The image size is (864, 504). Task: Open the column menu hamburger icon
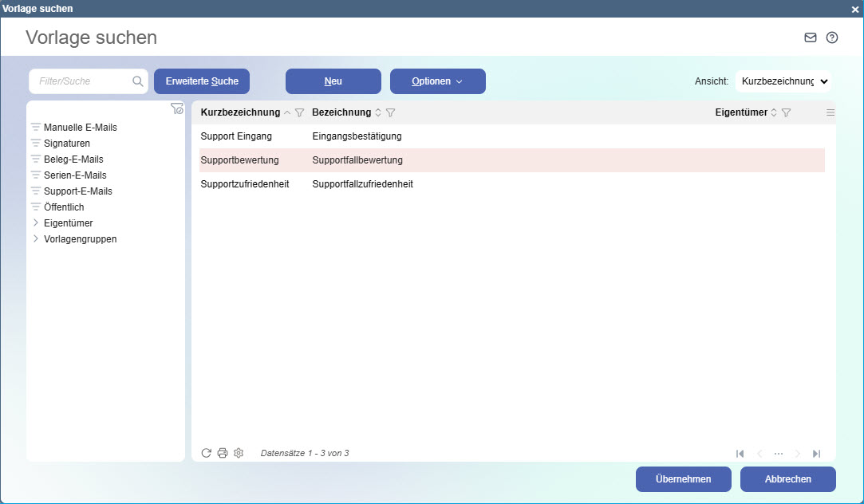point(830,113)
